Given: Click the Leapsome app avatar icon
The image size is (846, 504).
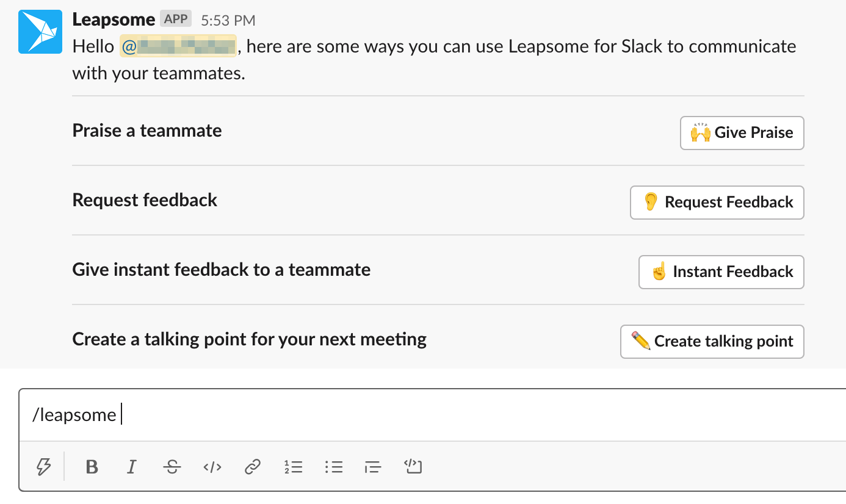Looking at the screenshot, I should (40, 32).
